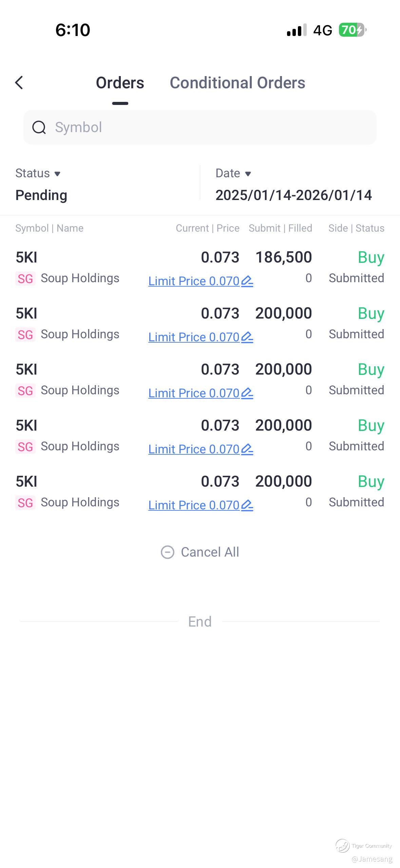400x868 pixels.
Task: Open the Date range dropdown
Action: pyautogui.click(x=233, y=173)
